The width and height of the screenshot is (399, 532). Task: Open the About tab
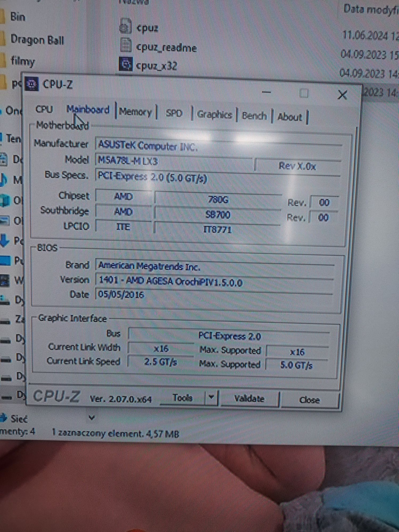[x=289, y=117]
